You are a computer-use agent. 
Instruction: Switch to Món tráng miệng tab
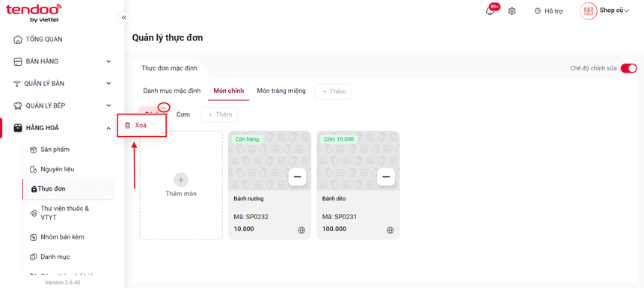click(x=281, y=91)
